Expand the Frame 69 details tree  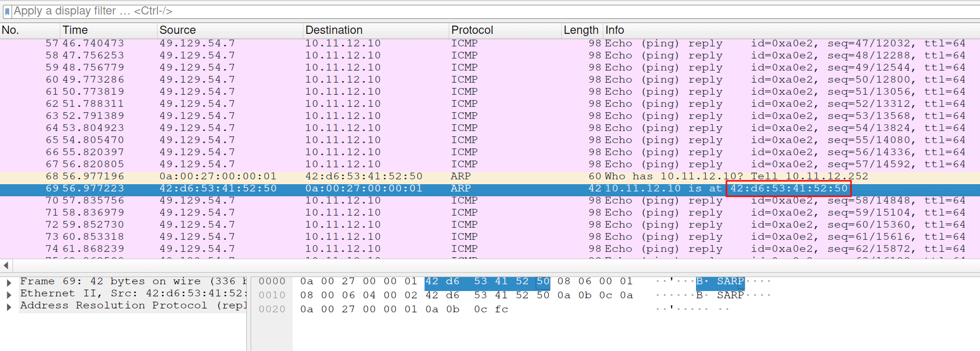9,282
